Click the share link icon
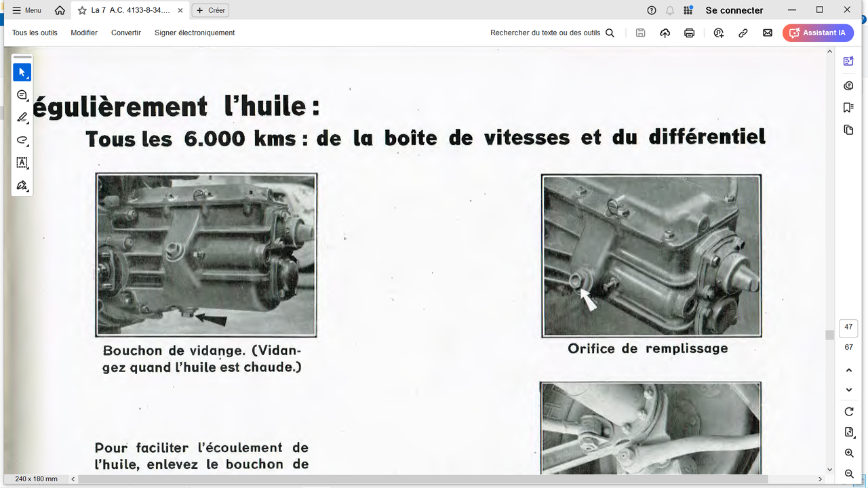This screenshot has height=488, width=868. [743, 33]
